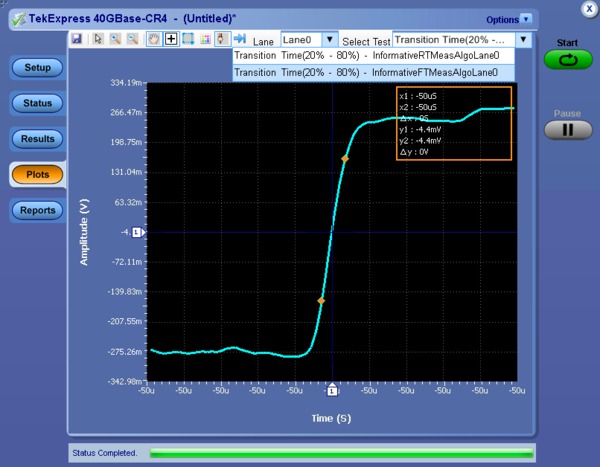Click the upper orange marker on waveform
The height and width of the screenshot is (467, 600).
345,158
